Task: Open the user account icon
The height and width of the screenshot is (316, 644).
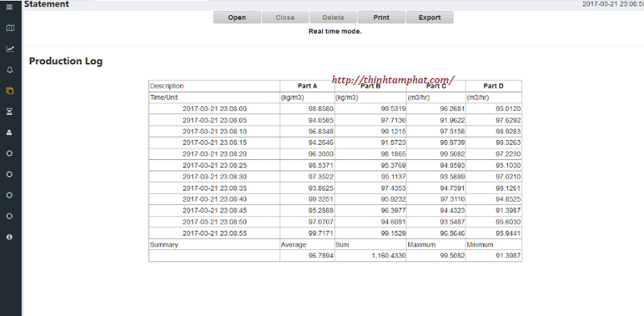Action: (x=10, y=132)
